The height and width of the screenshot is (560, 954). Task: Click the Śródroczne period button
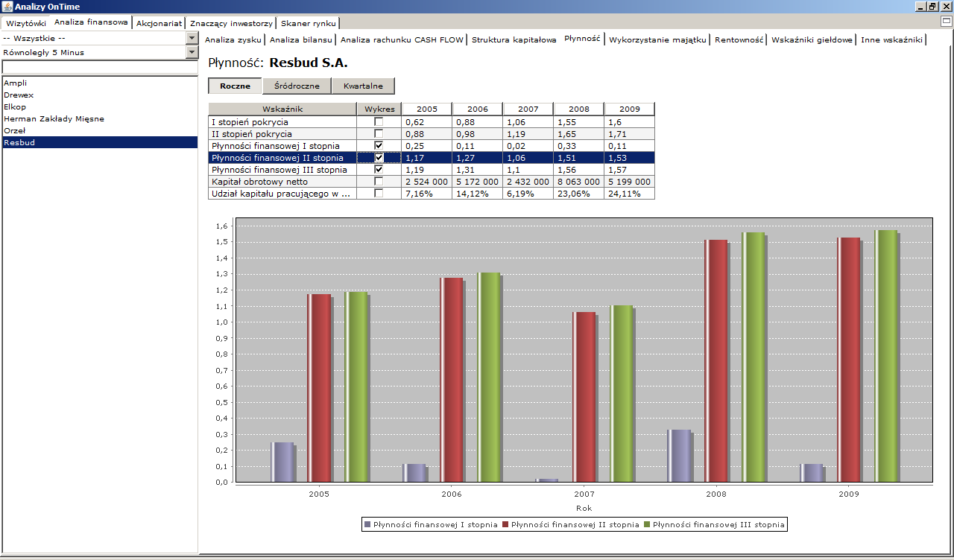[297, 86]
